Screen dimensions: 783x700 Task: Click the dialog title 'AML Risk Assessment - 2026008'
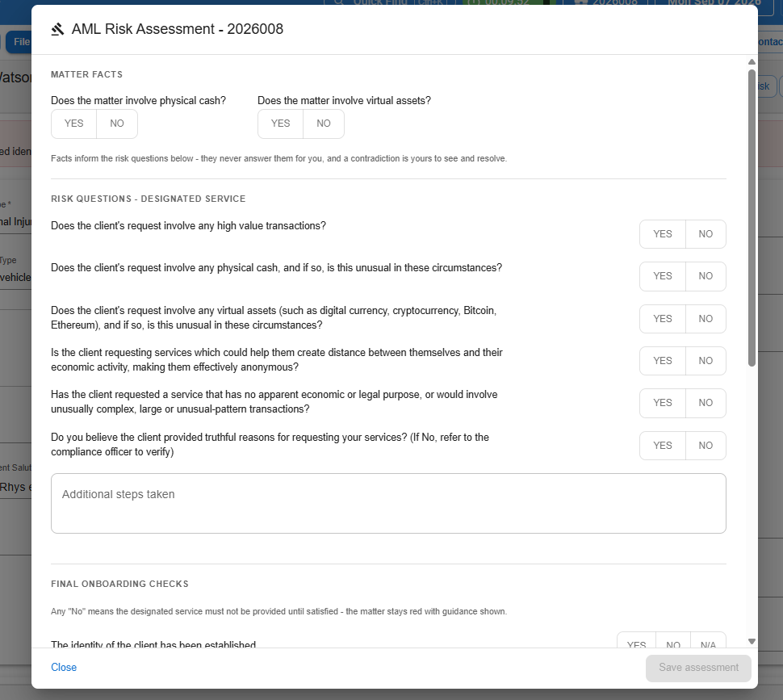pos(178,29)
